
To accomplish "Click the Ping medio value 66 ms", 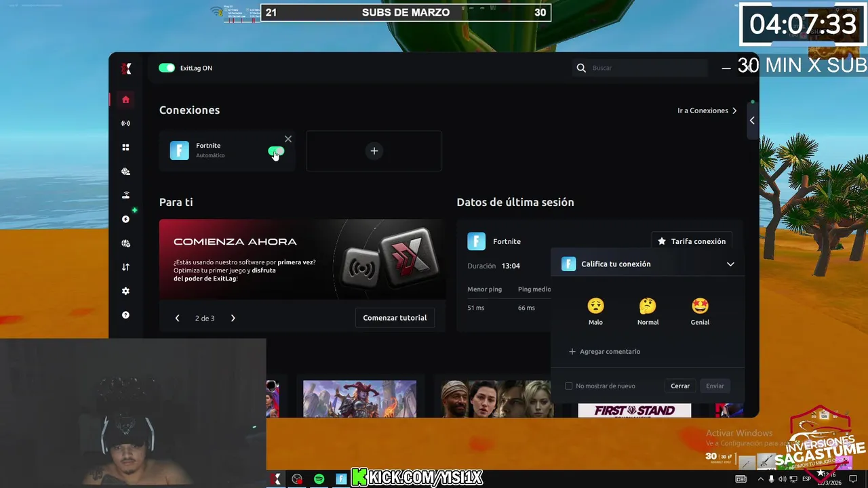I will pos(526,308).
